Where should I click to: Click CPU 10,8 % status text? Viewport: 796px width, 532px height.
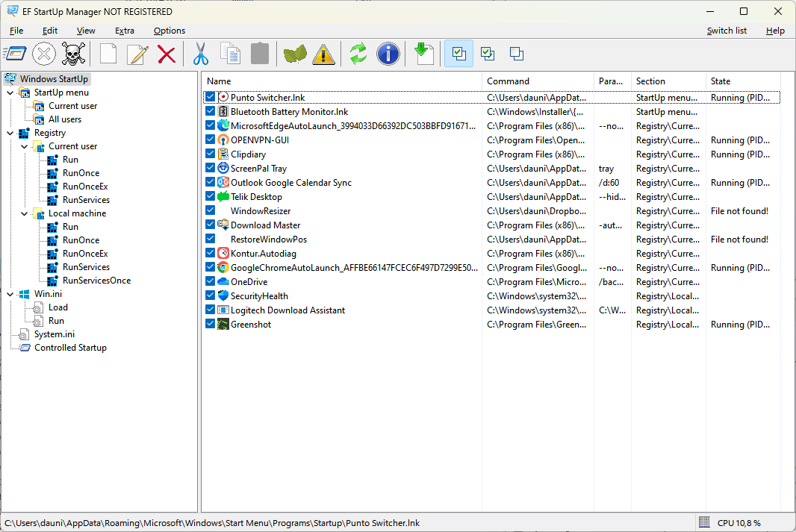click(x=739, y=522)
